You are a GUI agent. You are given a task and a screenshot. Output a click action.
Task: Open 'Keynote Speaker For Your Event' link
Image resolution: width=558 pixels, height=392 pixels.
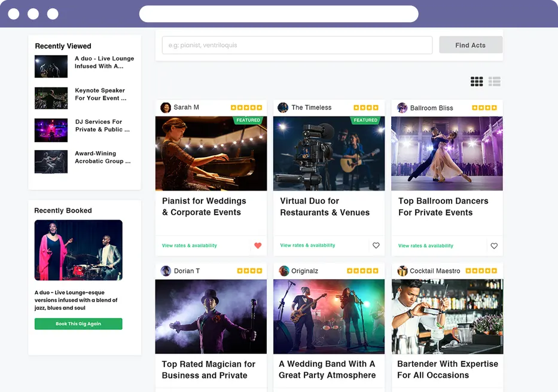click(x=100, y=94)
